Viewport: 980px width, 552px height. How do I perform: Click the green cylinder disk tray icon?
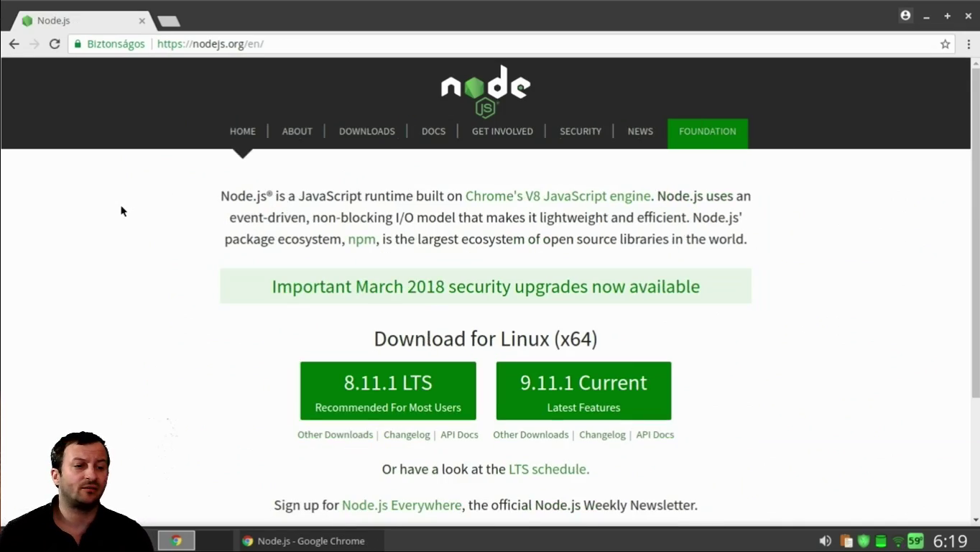[881, 540]
